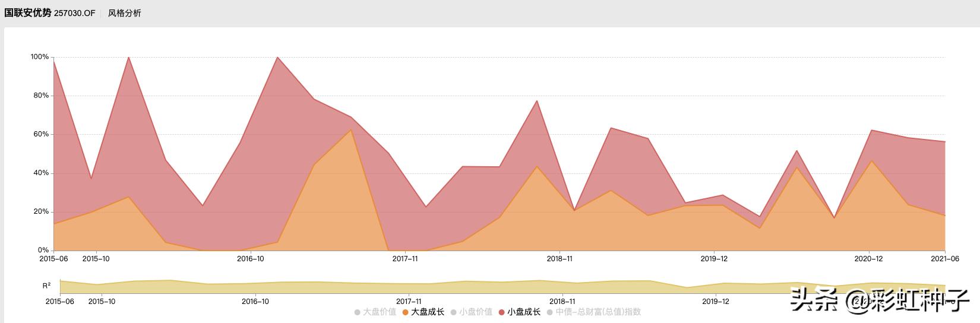The height and width of the screenshot is (323, 980).
Task: Select the main chart 2017-11 axis label
Action: pos(405,259)
